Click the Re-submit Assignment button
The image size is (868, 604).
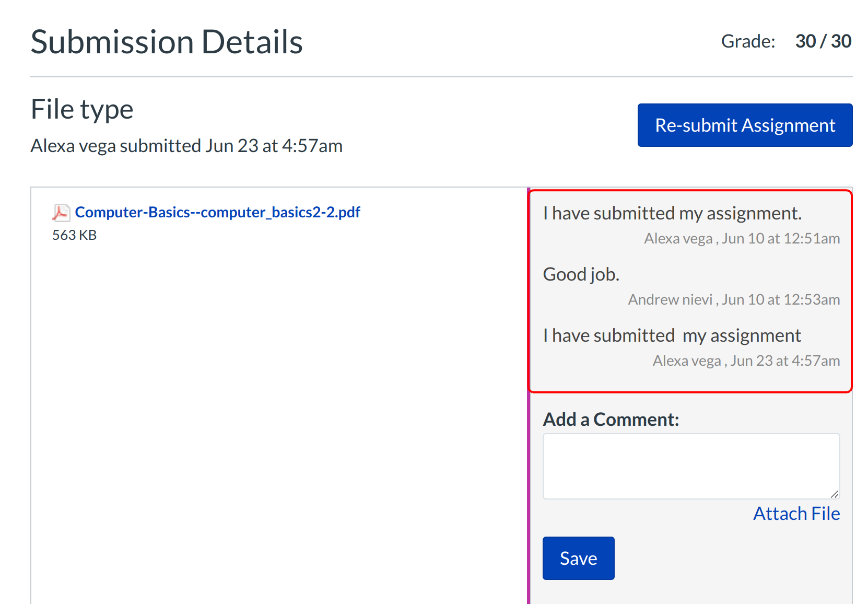pos(745,125)
